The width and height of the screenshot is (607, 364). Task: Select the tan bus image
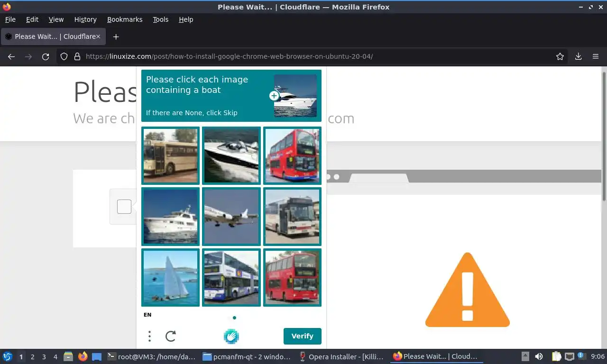pos(171,155)
